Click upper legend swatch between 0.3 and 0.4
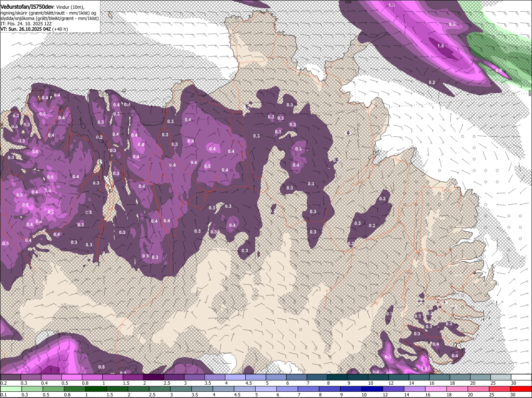Screen dimensions: 532x398 click(x=31, y=377)
